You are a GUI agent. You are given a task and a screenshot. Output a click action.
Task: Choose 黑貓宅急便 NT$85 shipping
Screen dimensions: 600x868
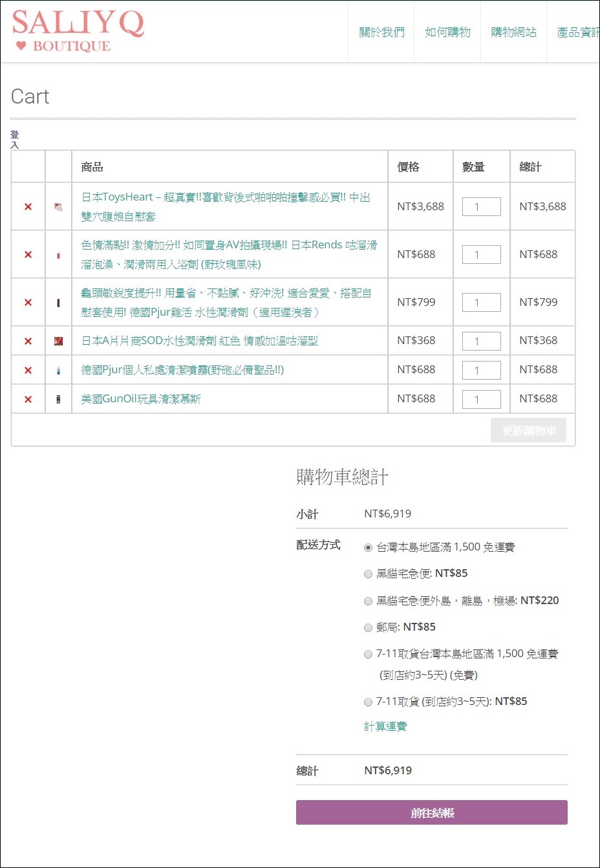click(368, 574)
